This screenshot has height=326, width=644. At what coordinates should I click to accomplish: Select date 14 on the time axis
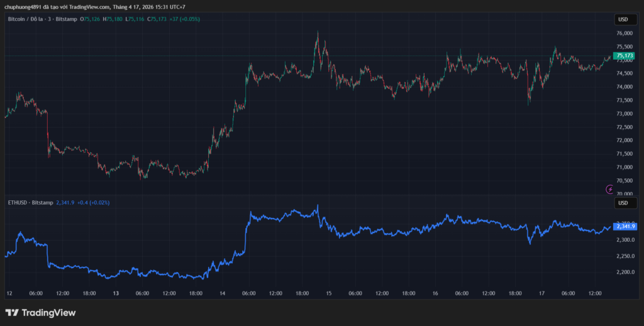click(x=222, y=293)
